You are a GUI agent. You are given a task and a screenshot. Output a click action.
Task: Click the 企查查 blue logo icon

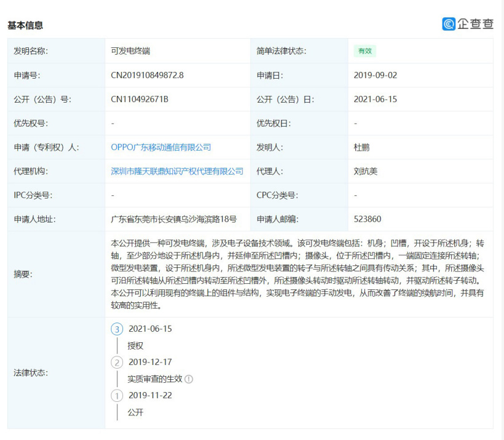[x=449, y=24]
